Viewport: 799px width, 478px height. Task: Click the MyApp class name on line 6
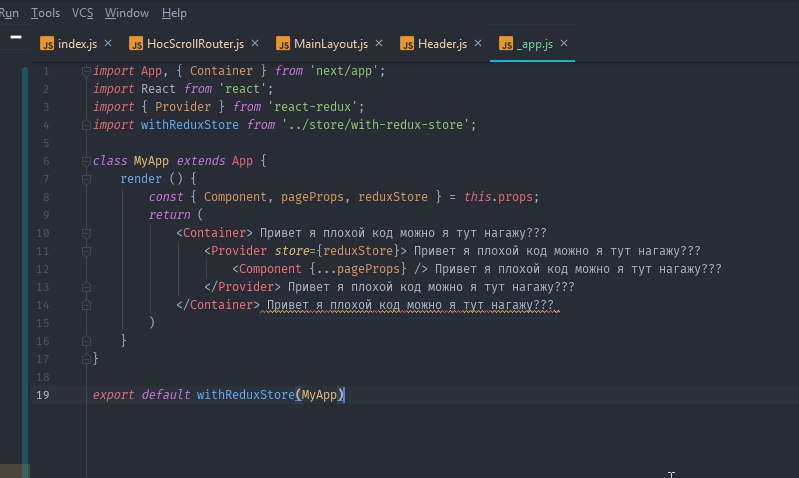coord(151,161)
